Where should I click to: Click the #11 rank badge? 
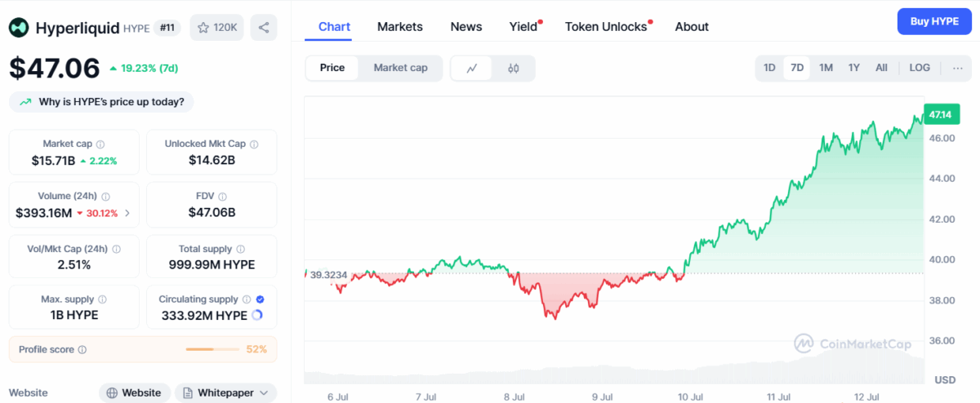(169, 28)
